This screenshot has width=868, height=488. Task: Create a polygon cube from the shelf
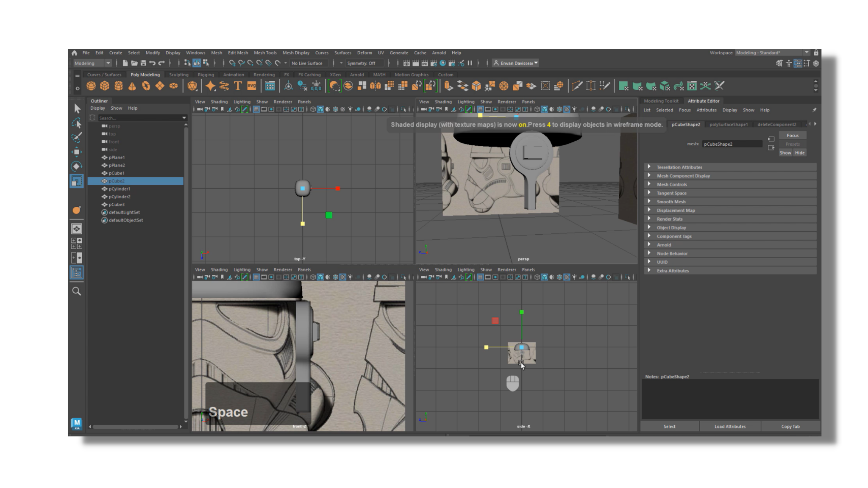click(x=105, y=86)
